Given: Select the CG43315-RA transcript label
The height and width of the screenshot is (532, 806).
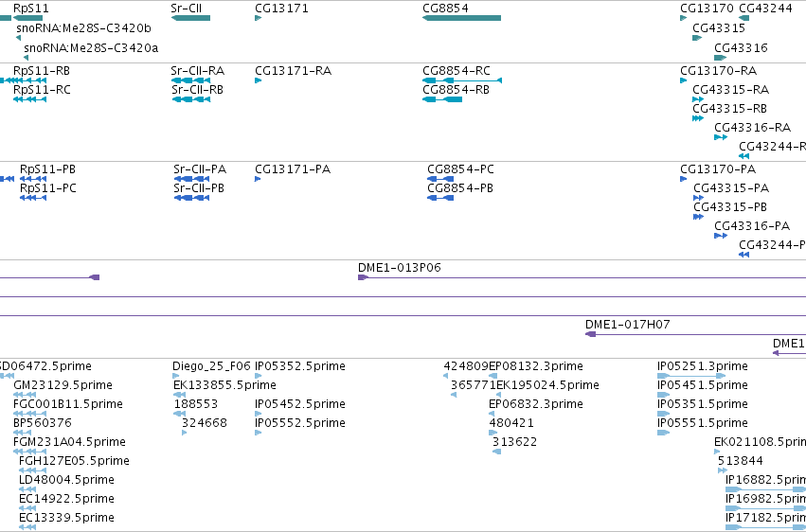Looking at the screenshot, I should pos(730,90).
